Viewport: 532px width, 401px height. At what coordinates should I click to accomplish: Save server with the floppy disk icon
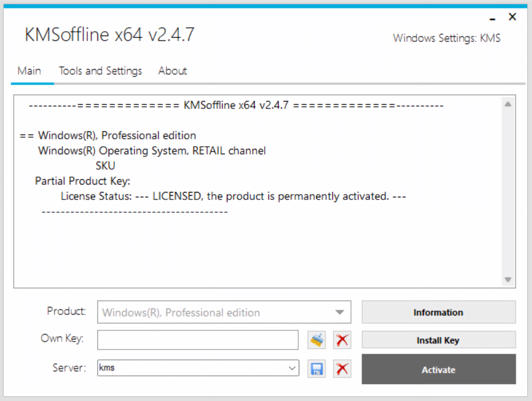pos(317,369)
